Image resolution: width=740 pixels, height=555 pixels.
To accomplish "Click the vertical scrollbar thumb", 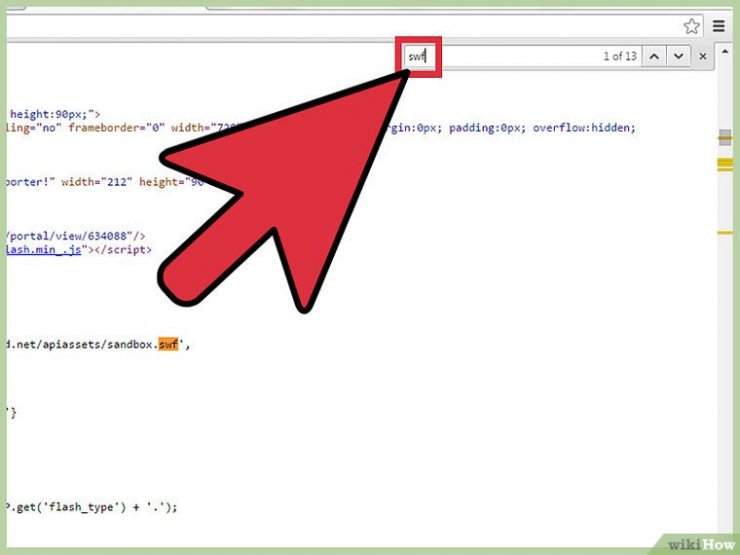I will (x=725, y=137).
